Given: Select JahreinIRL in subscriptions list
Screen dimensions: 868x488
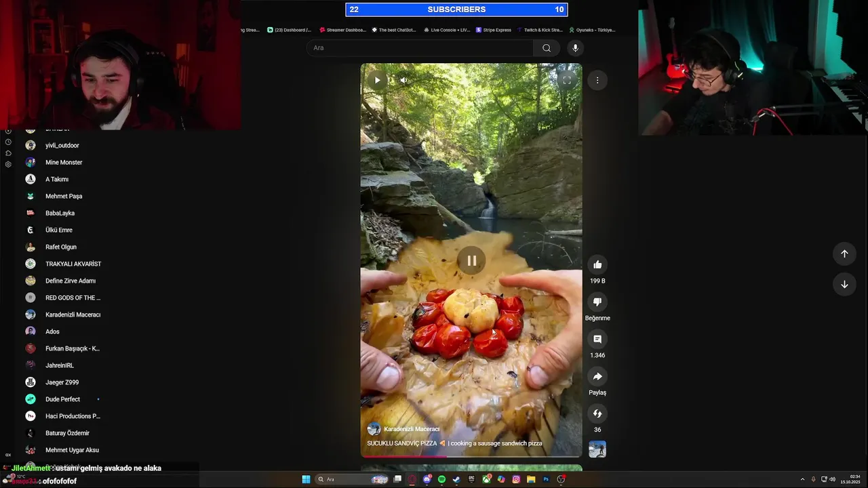Looking at the screenshot, I should (x=60, y=366).
